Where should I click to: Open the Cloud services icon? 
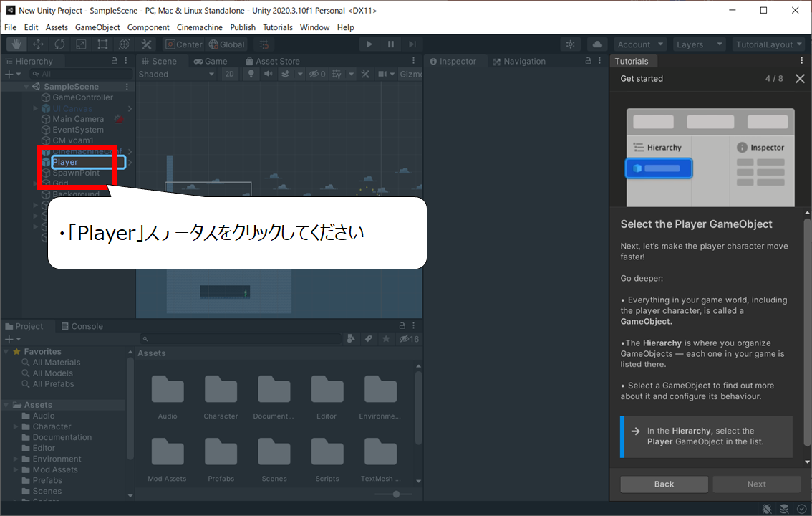pos(597,44)
